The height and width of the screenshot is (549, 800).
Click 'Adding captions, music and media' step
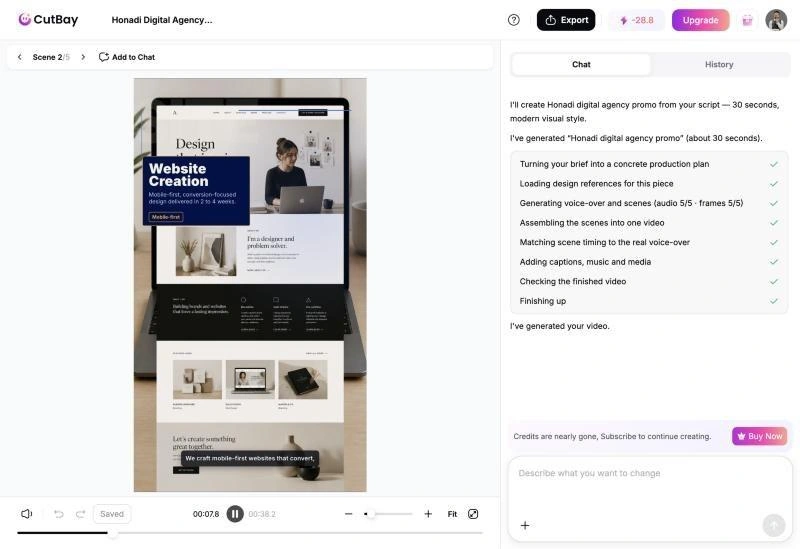point(585,262)
